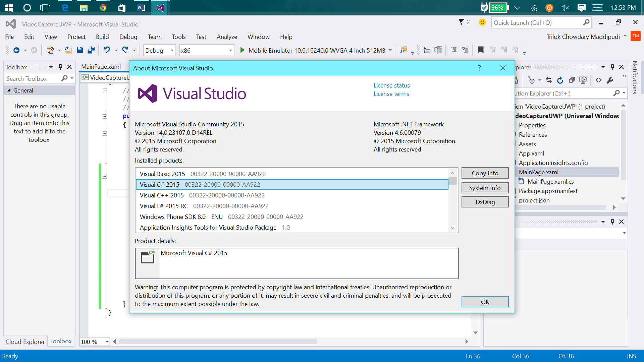This screenshot has height=362, width=644.
Task: Click the Copy Info button
Action: click(x=485, y=173)
